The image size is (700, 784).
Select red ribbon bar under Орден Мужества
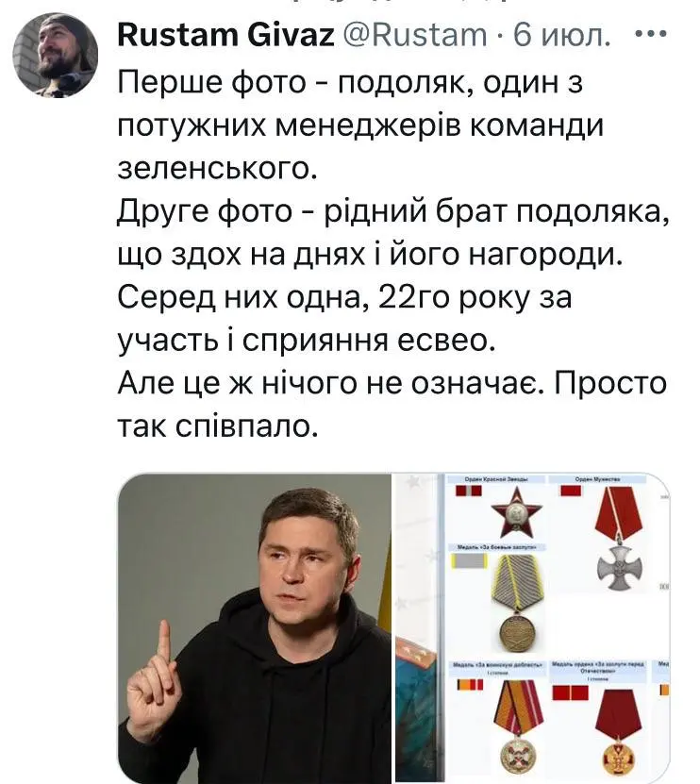coord(571,490)
